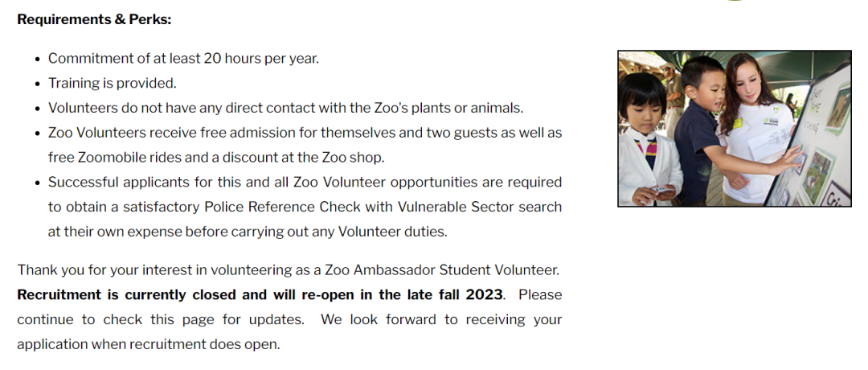Click the "free Zoomobile rides" line
This screenshot has height=370, width=868.
pos(216,158)
